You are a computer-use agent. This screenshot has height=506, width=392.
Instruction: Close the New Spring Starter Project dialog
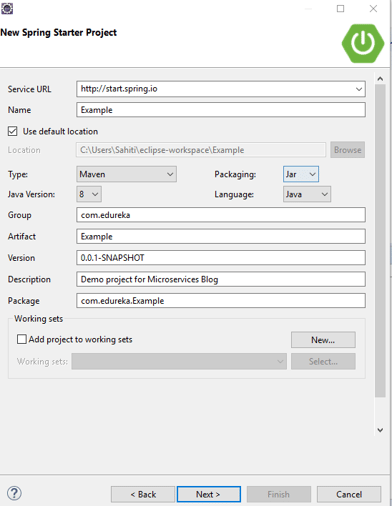point(373,8)
